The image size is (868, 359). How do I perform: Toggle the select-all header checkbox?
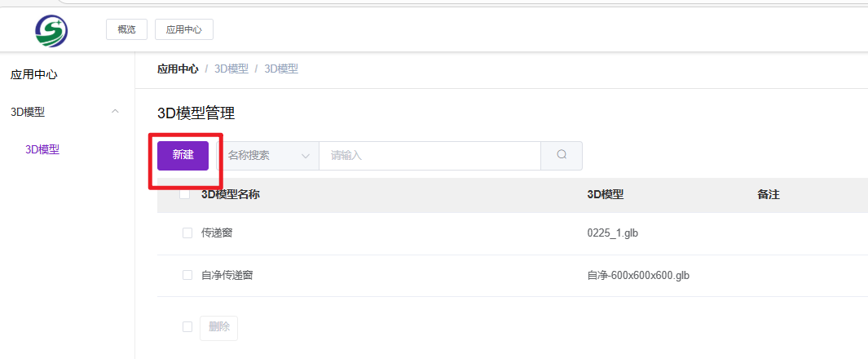point(185,194)
